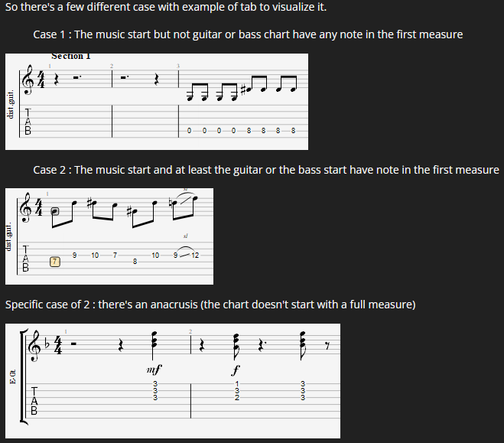Click the 9-to-12 slide in Case 2 tab

[x=186, y=255]
